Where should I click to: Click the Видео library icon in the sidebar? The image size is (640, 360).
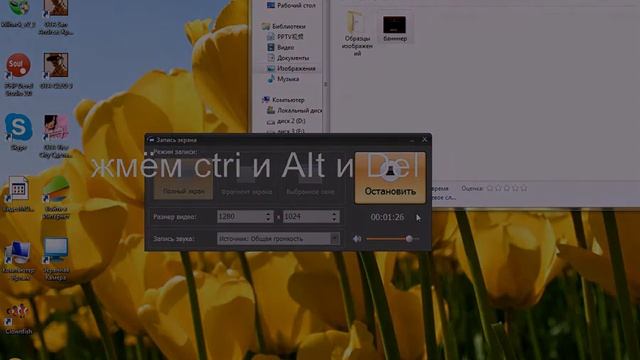click(x=271, y=47)
